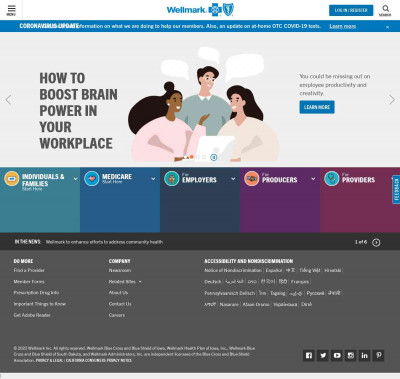Open Notice of Nondiscrimination link

click(x=233, y=270)
